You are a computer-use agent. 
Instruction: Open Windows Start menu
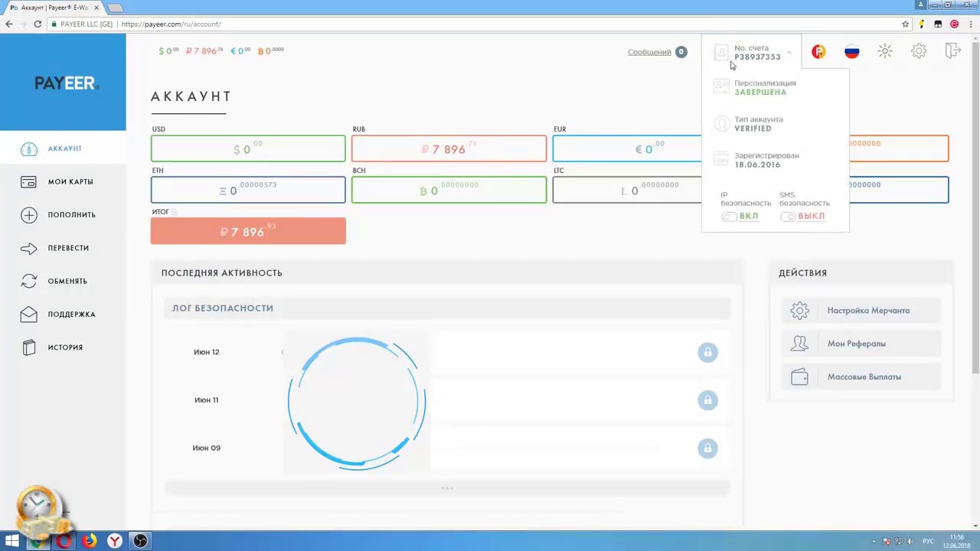[11, 541]
